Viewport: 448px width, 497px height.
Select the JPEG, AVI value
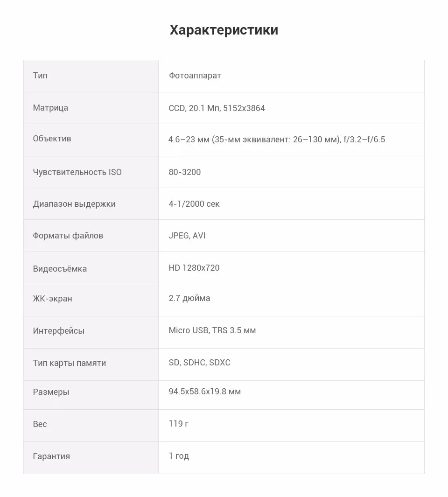187,236
